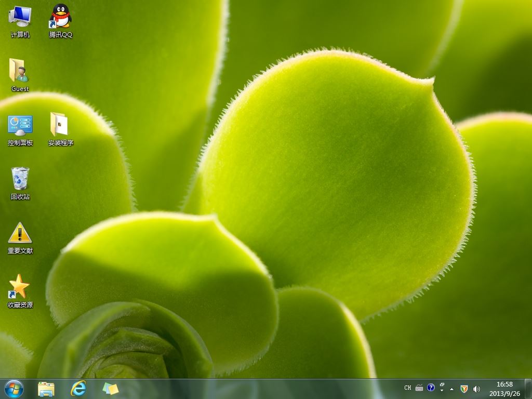Open the Windows Start menu orb

(14, 389)
